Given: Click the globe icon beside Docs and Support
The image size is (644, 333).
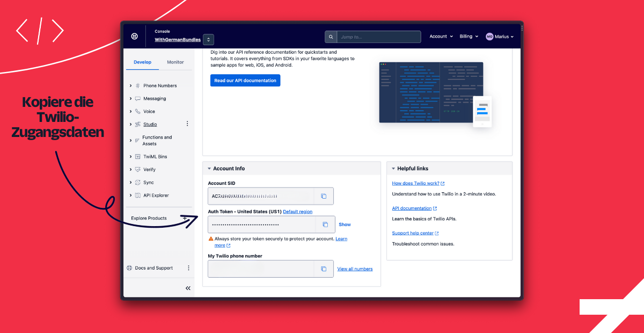Looking at the screenshot, I should coord(129,268).
